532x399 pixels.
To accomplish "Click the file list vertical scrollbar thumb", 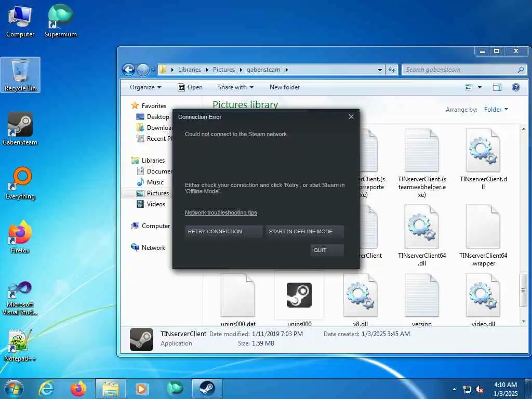I will [524, 290].
